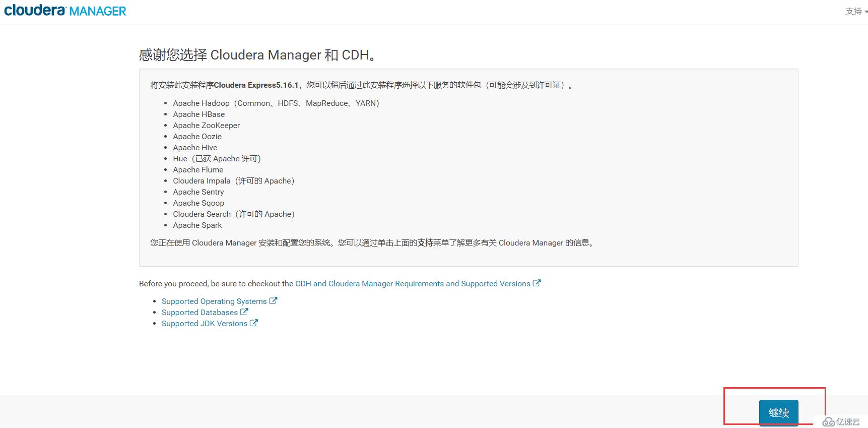Select the Apache Oozie list entry
This screenshot has height=428, width=868.
[197, 137]
